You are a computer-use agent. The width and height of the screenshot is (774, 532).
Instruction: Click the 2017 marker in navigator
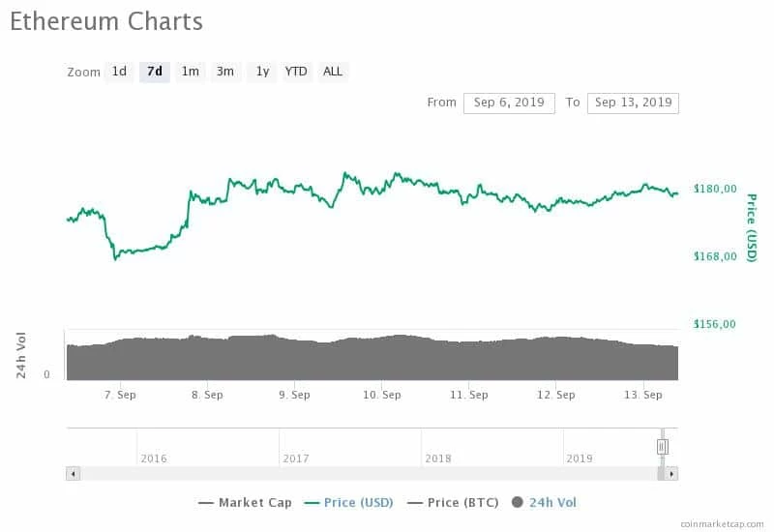[296, 458]
